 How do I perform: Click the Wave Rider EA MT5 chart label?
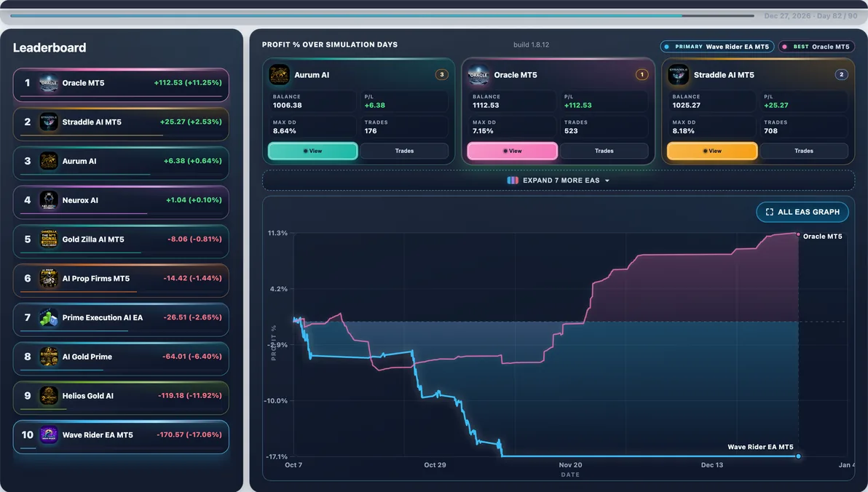tap(760, 447)
